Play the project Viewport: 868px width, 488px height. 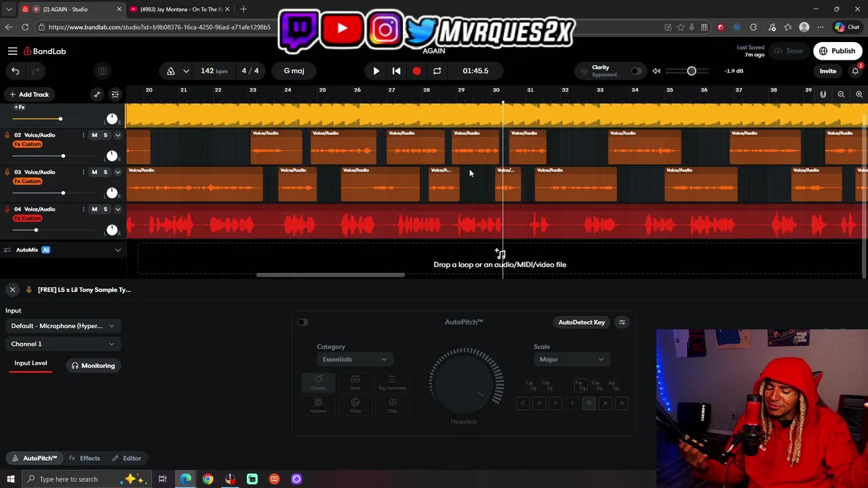376,70
